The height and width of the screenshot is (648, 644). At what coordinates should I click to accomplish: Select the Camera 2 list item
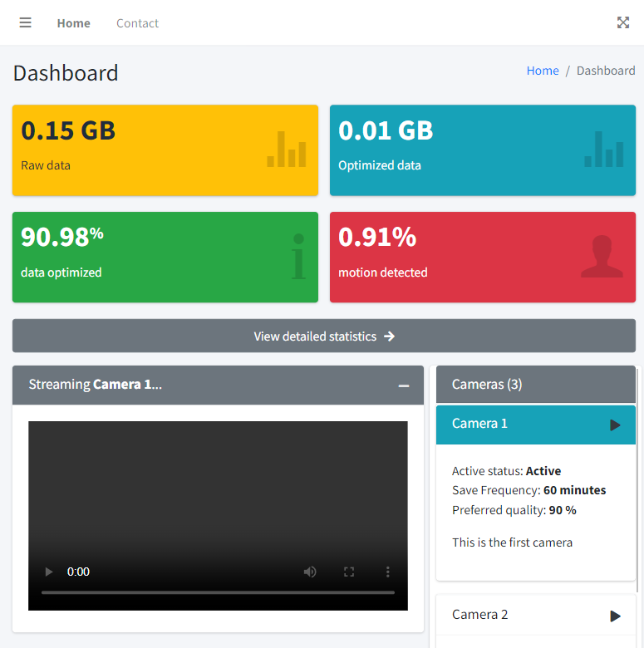click(x=536, y=615)
